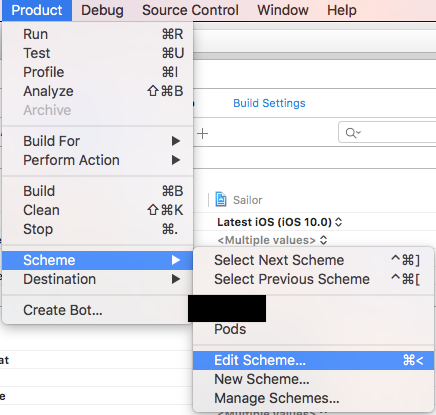The width and height of the screenshot is (436, 415).
Task: Expand the Perform Action submenu
Action: tap(97, 160)
